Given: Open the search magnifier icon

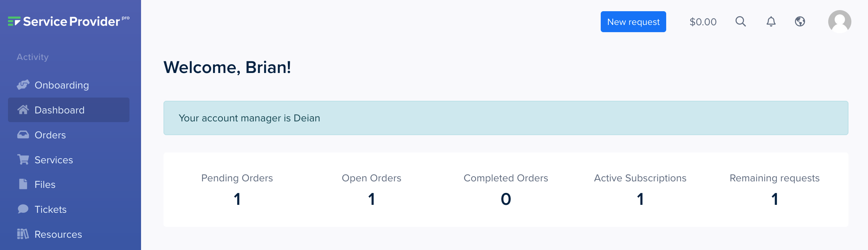Looking at the screenshot, I should pyautogui.click(x=741, y=22).
